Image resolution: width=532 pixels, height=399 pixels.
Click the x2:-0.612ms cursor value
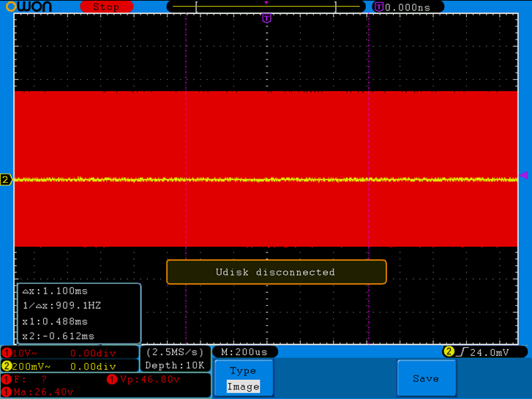(59, 336)
